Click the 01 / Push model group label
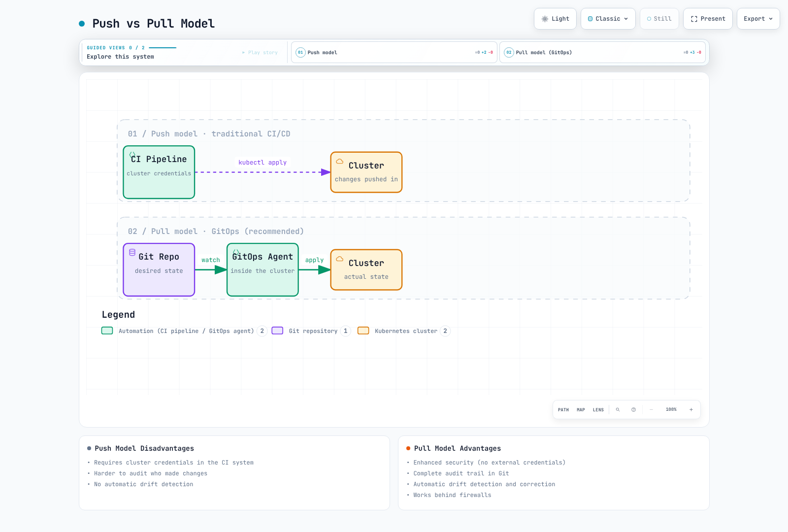This screenshot has height=532, width=788. [x=209, y=134]
